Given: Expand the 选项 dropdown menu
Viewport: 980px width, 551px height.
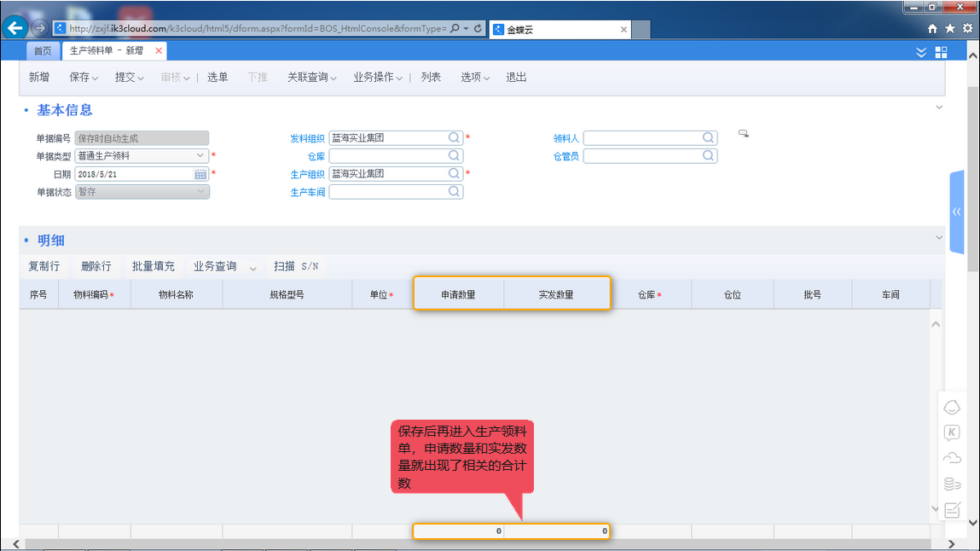Looking at the screenshot, I should click(486, 78).
